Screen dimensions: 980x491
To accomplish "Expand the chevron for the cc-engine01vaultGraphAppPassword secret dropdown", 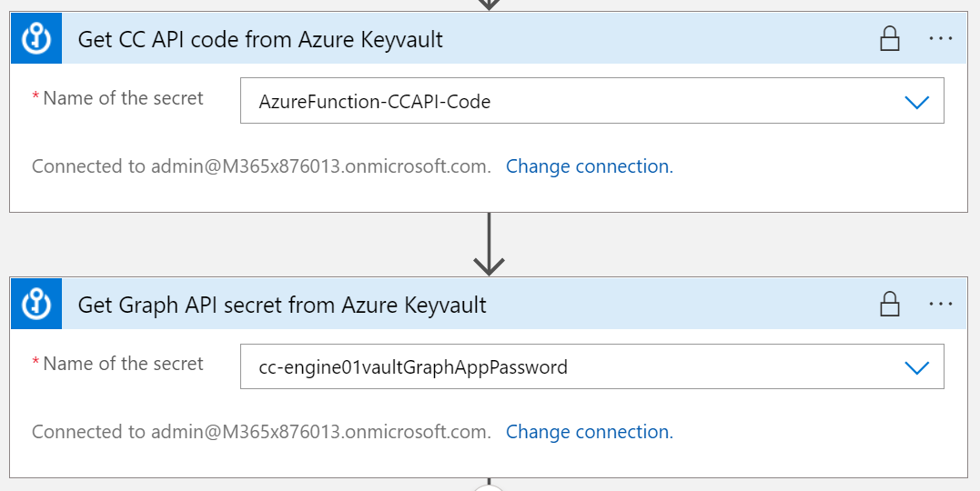I will pyautogui.click(x=917, y=367).
